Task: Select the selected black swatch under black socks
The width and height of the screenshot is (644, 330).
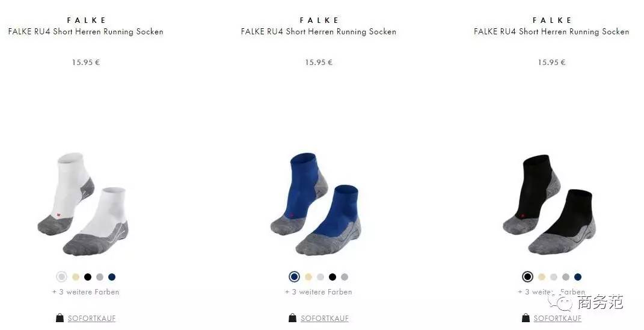Action: pyautogui.click(x=527, y=277)
